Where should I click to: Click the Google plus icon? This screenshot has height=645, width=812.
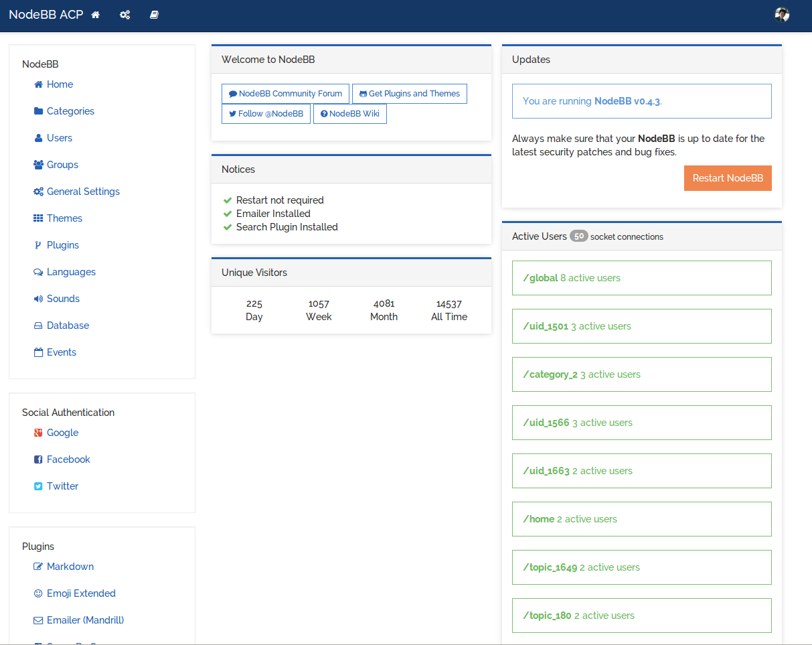38,433
